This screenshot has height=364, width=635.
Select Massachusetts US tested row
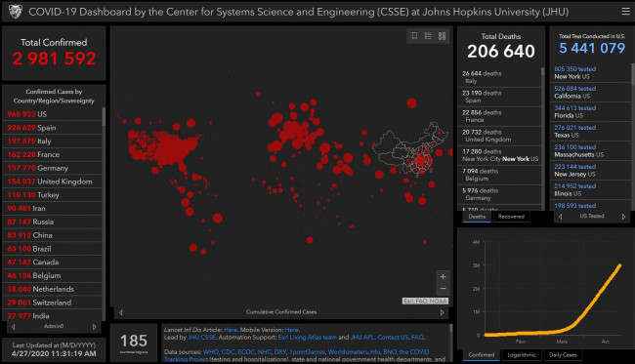point(590,151)
